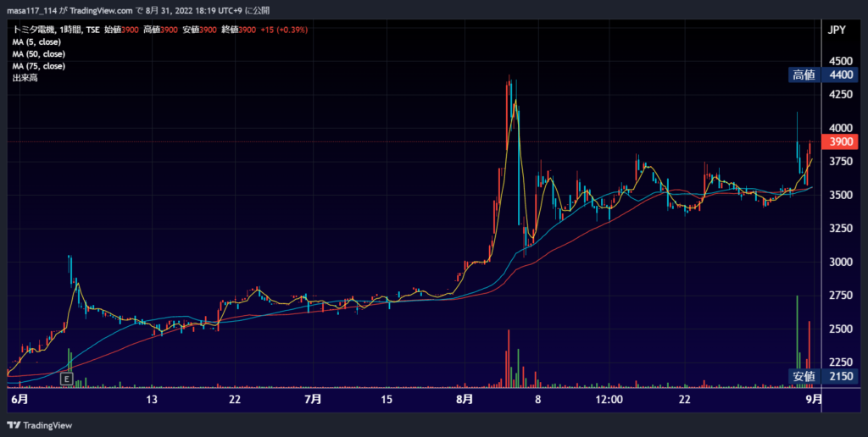Click the 3750 price axis value

point(841,162)
